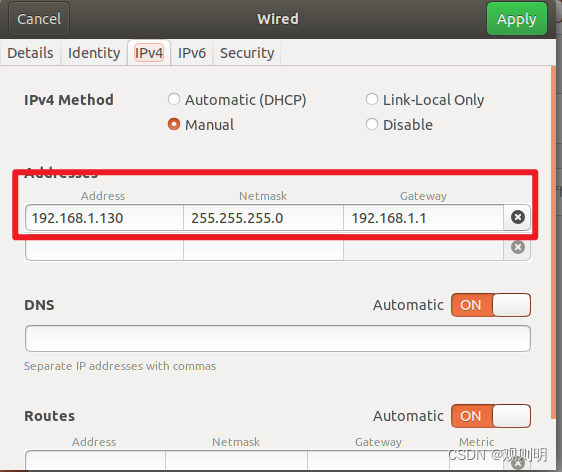Go to the IPv6 tab
Screen dimensions: 562x472
click(x=192, y=53)
